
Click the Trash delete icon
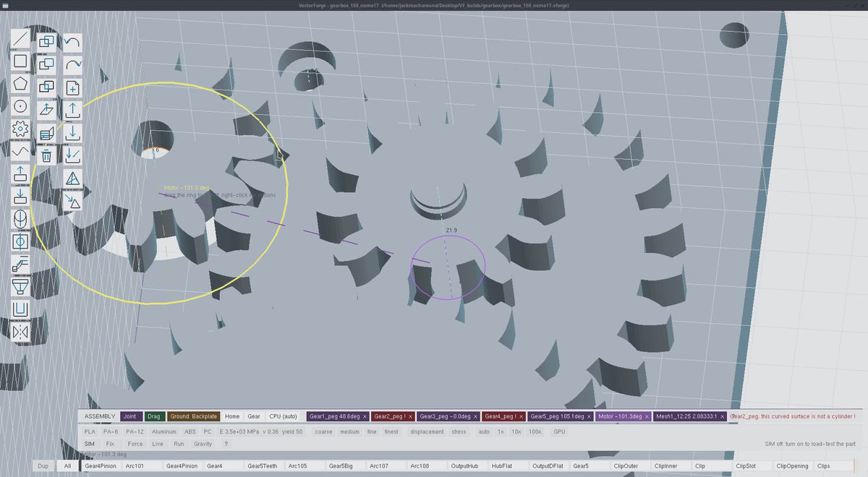coord(46,155)
